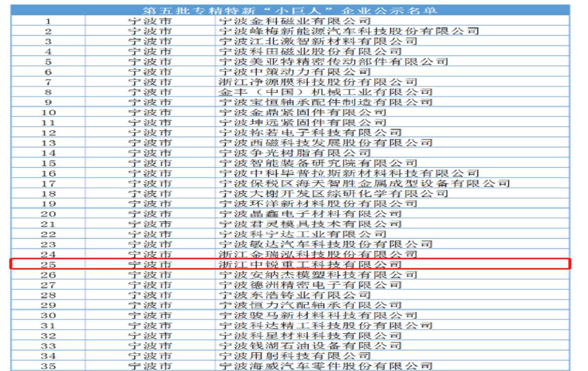Click 宁波市 in row 1

point(150,21)
